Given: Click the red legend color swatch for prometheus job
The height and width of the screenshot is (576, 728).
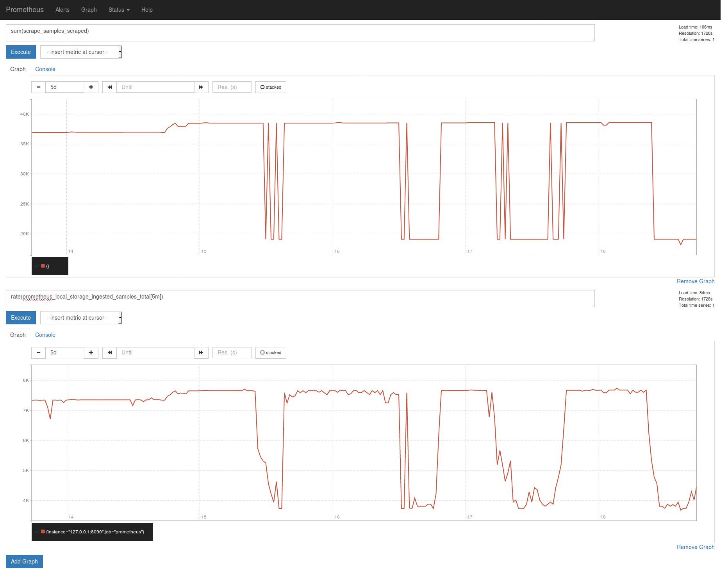Looking at the screenshot, I should click(x=43, y=531).
